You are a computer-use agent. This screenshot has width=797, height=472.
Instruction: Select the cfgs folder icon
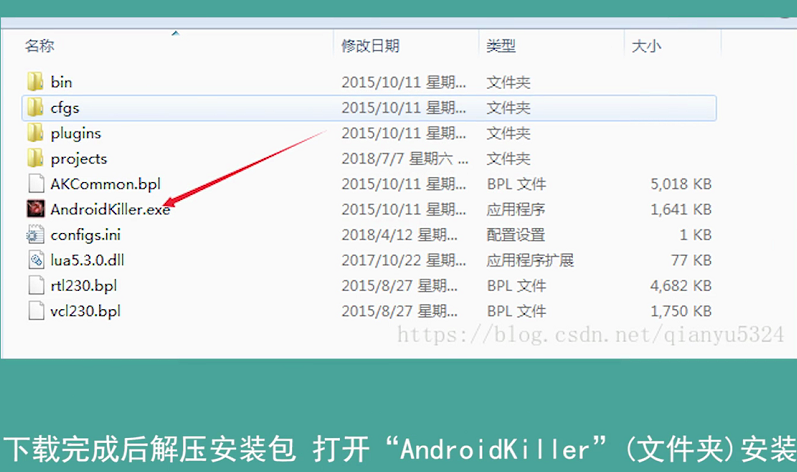pyautogui.click(x=35, y=107)
